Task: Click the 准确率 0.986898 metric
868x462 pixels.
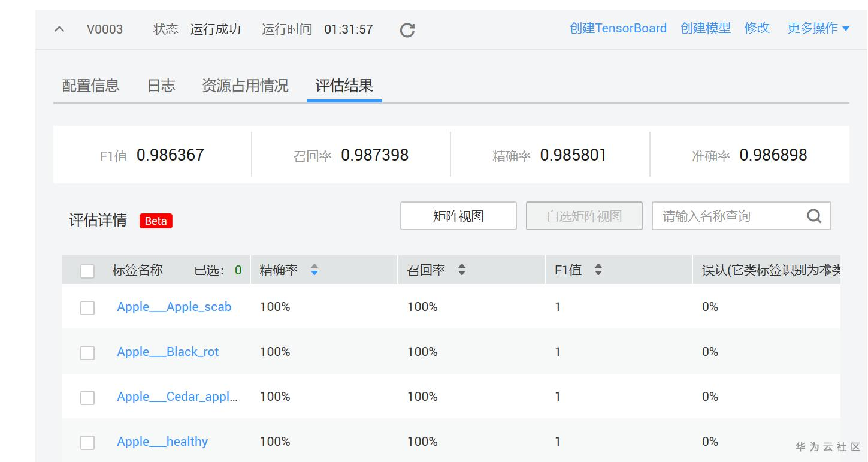Action: click(749, 155)
